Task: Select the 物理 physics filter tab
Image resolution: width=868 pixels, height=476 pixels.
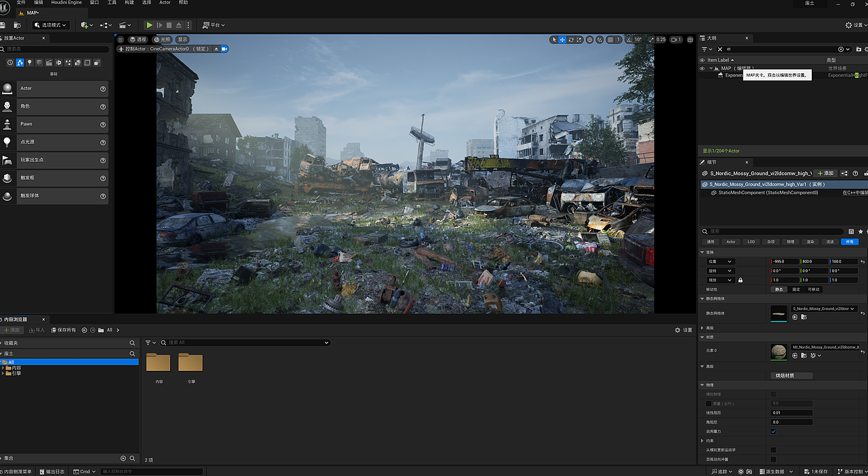Action: coord(790,241)
